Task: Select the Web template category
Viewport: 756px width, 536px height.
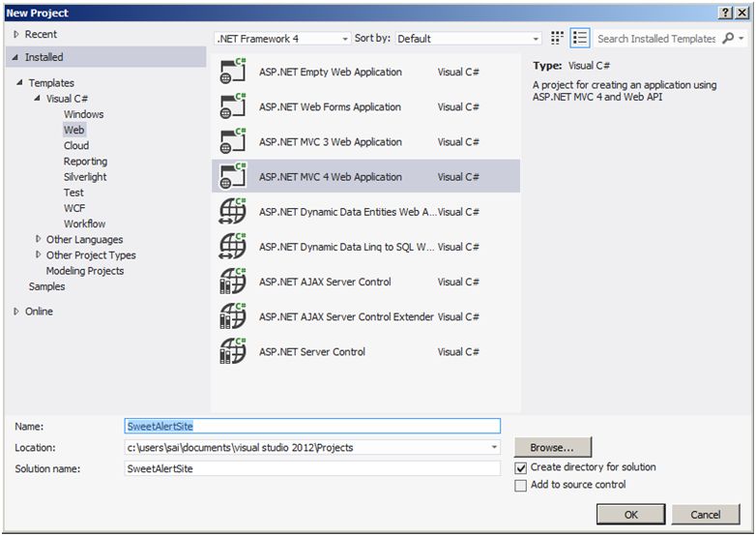Action: click(x=73, y=130)
